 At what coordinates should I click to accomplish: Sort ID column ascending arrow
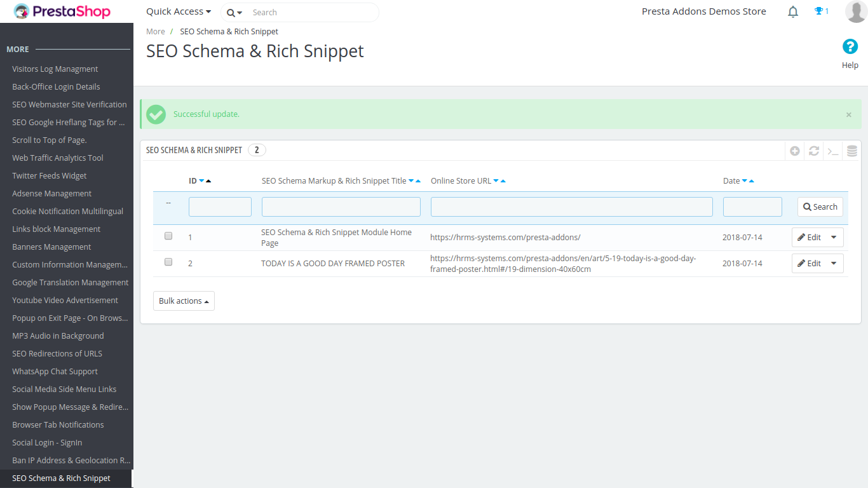coord(208,181)
